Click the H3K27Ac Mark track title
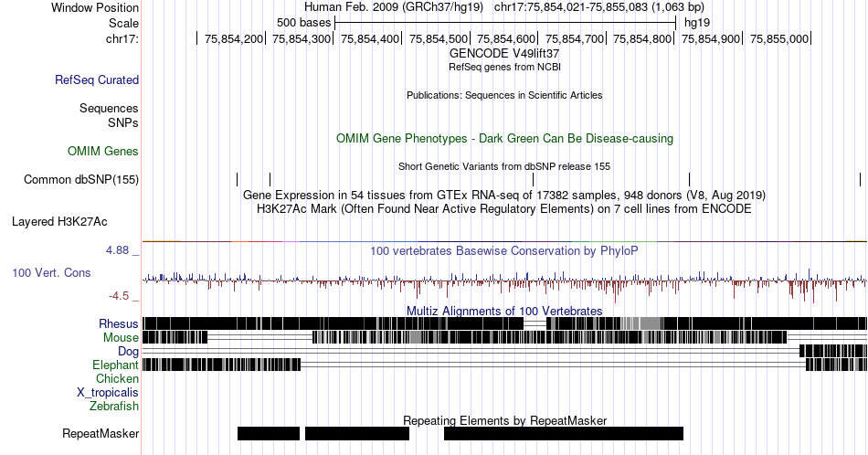The image size is (868, 455). pos(504,208)
